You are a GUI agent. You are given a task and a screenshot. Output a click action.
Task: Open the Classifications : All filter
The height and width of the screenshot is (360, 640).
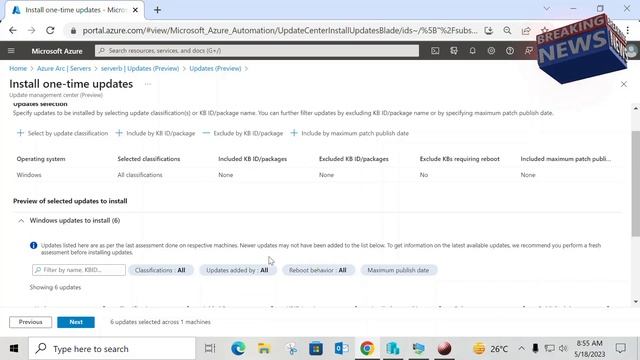[x=160, y=270]
